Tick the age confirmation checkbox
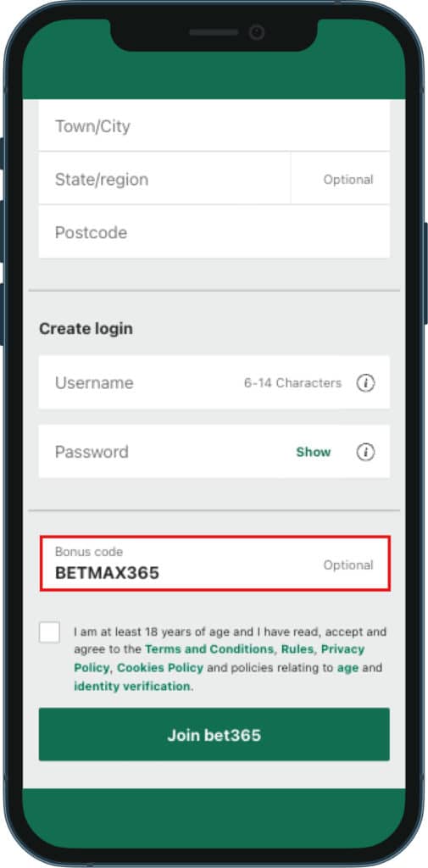This screenshot has height=868, width=428. [49, 632]
